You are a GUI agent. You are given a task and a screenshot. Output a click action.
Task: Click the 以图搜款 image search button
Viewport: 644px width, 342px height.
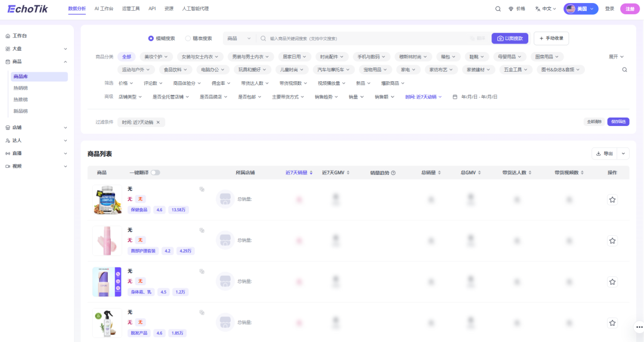pyautogui.click(x=510, y=38)
